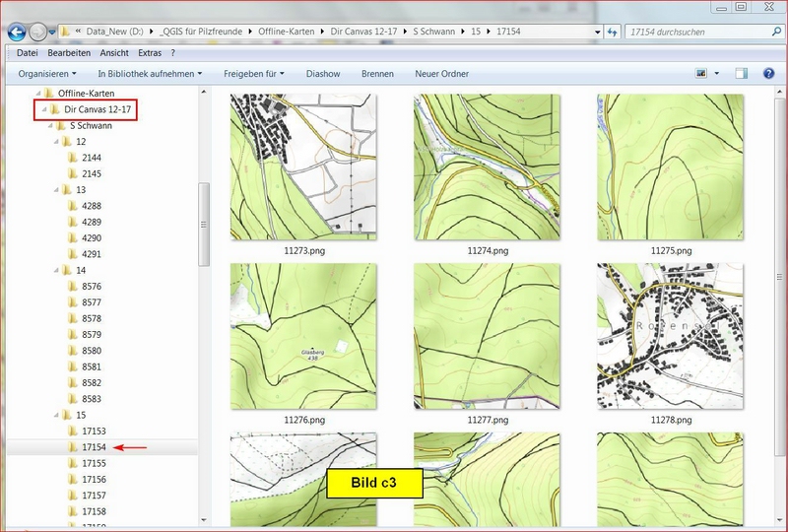
Task: Click the folder tree vertical scrollbar
Action: (205, 224)
